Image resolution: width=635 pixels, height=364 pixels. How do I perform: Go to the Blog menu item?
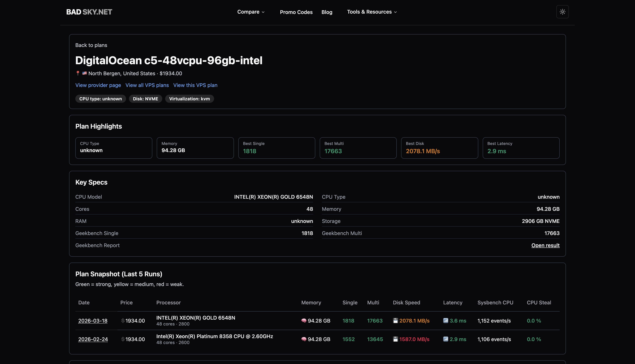point(327,12)
